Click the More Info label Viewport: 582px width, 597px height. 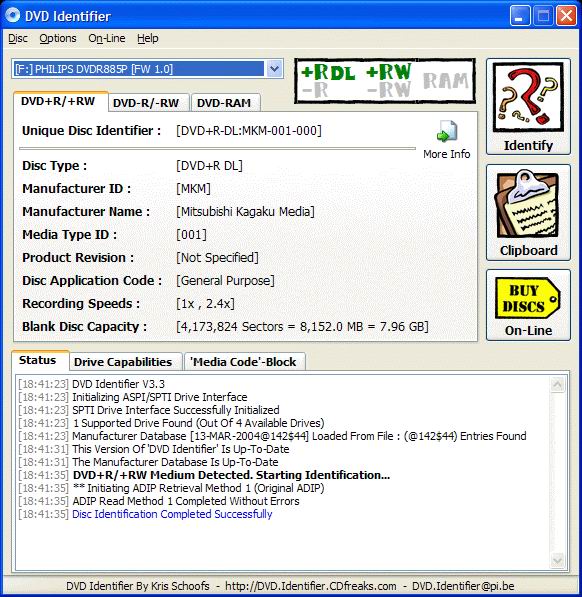[447, 154]
